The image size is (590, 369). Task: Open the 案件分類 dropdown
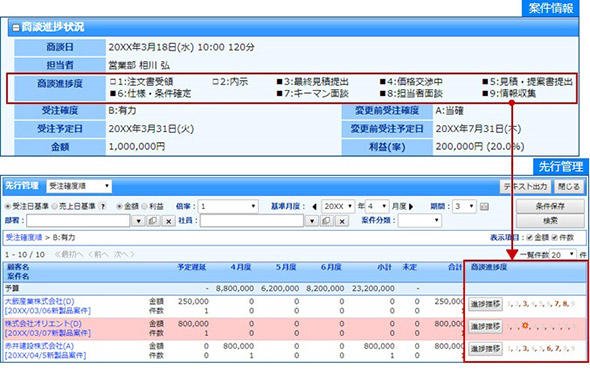tap(420, 221)
